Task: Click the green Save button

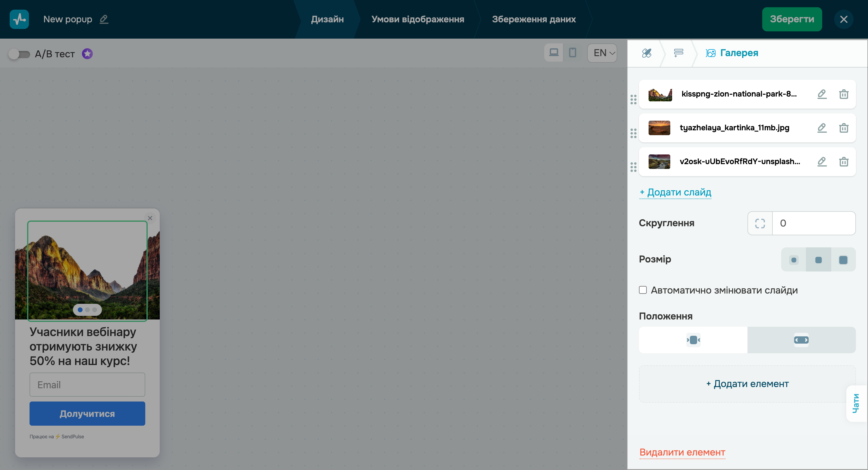Action: tap(791, 19)
